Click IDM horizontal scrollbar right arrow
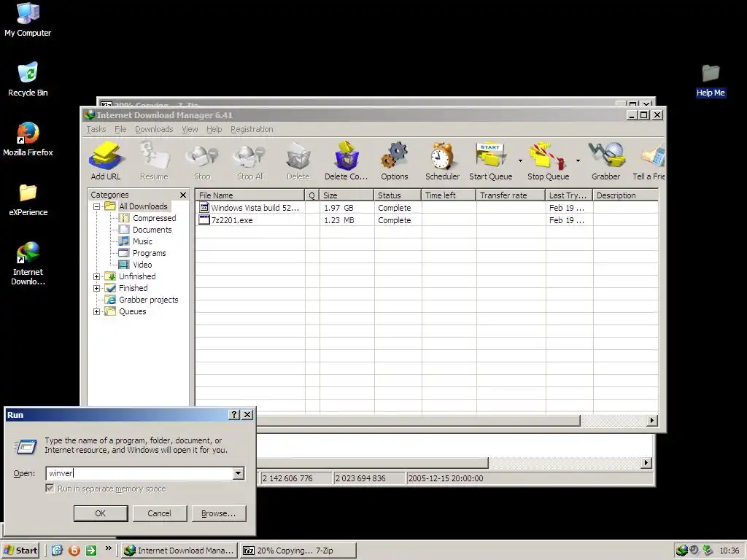 click(652, 421)
